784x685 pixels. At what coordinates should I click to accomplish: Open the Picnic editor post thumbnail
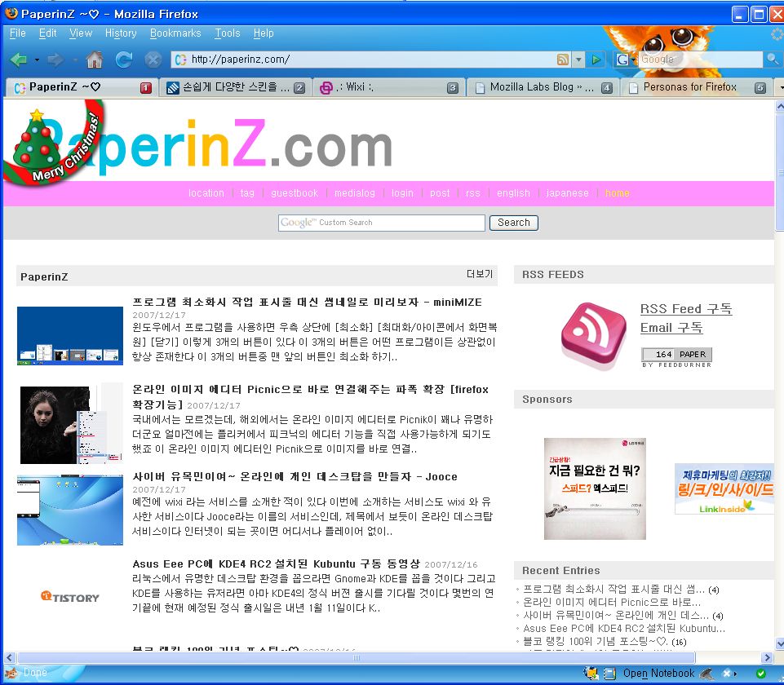point(72,424)
